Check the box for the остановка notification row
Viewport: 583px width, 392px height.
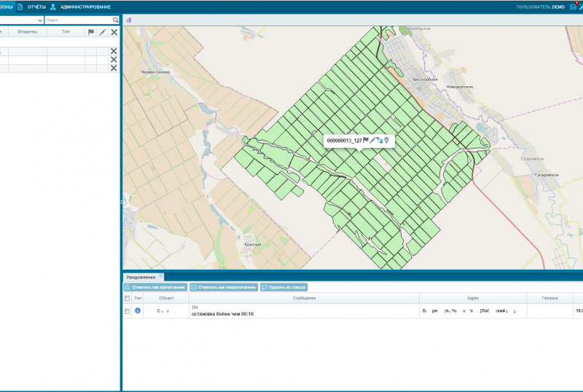click(128, 311)
